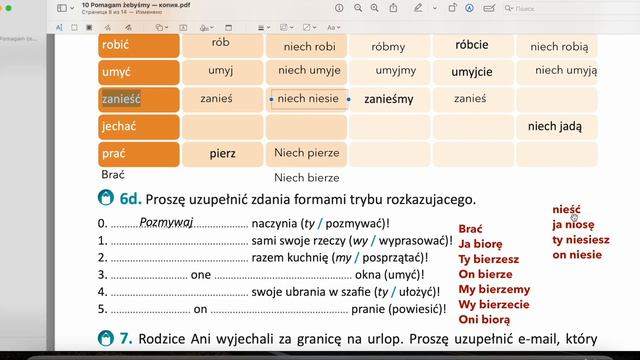The height and width of the screenshot is (360, 640).
Task: Click the red 'Oni biorą' annotation
Action: pyautogui.click(x=484, y=320)
